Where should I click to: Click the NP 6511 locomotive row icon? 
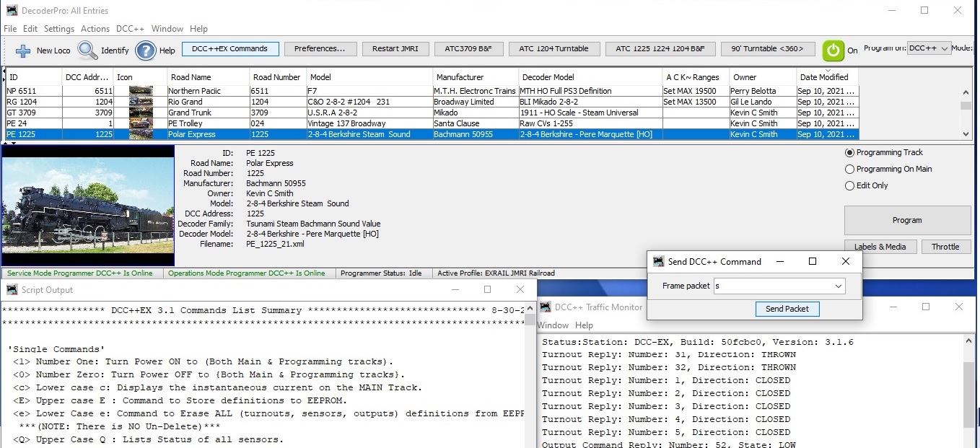[x=141, y=91]
